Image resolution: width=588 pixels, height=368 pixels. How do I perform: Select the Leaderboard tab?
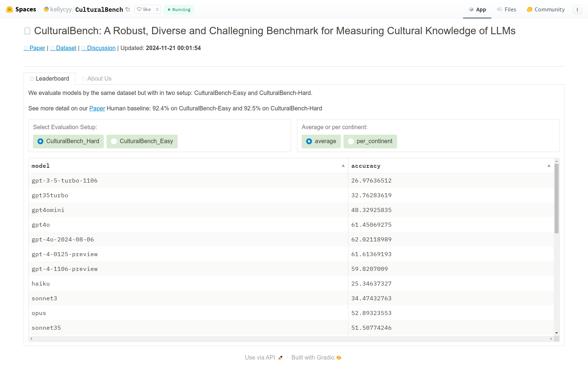click(x=50, y=78)
